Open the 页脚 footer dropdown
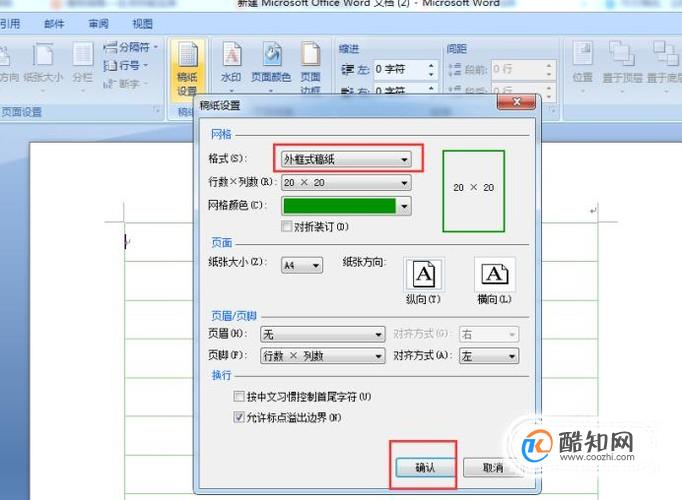 323,356
